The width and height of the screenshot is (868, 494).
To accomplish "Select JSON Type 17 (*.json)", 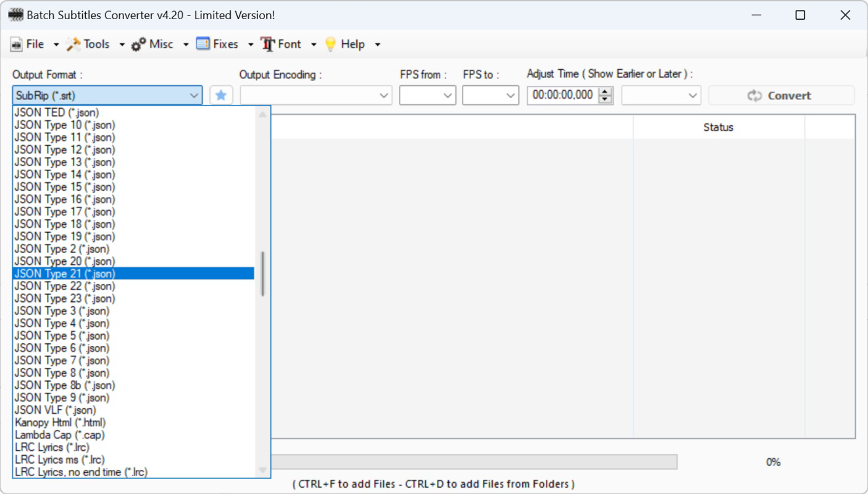I will click(x=133, y=211).
